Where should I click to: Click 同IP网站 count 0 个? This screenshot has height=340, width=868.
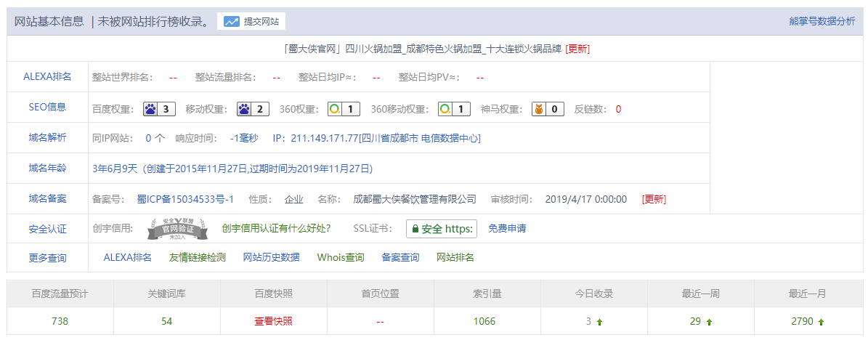[x=155, y=138]
